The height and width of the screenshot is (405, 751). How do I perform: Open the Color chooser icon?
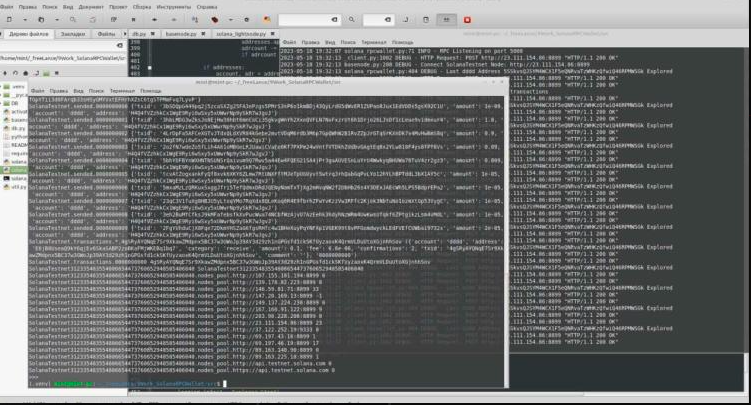(267, 20)
